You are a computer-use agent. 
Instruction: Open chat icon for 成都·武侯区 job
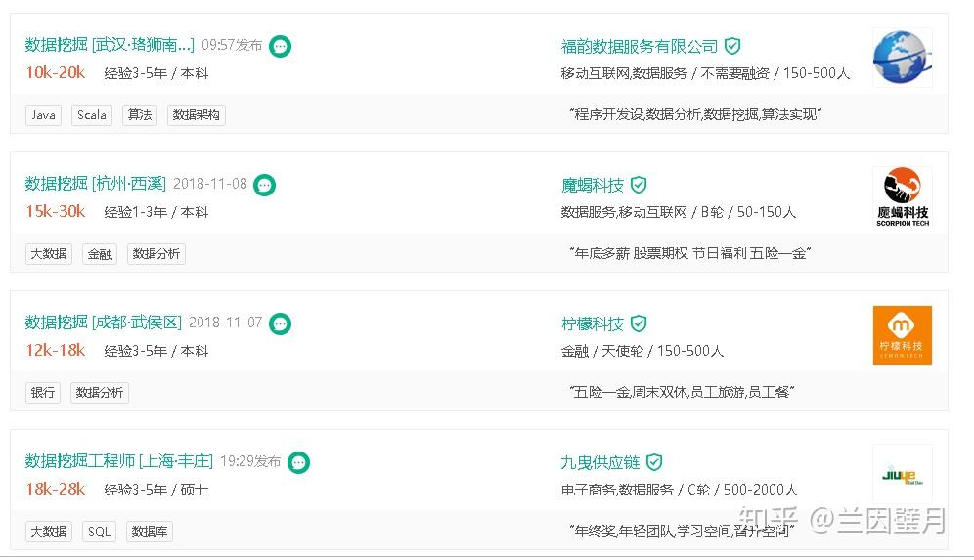280,323
